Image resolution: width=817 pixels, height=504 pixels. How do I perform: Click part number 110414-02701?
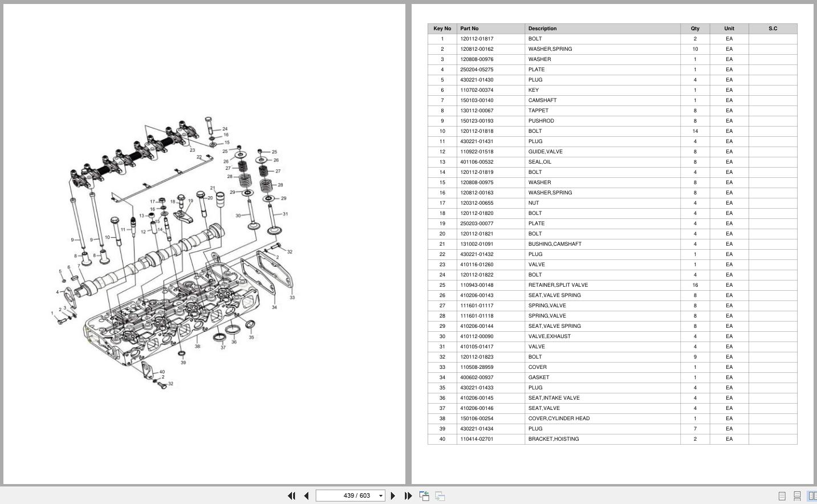[x=477, y=439]
